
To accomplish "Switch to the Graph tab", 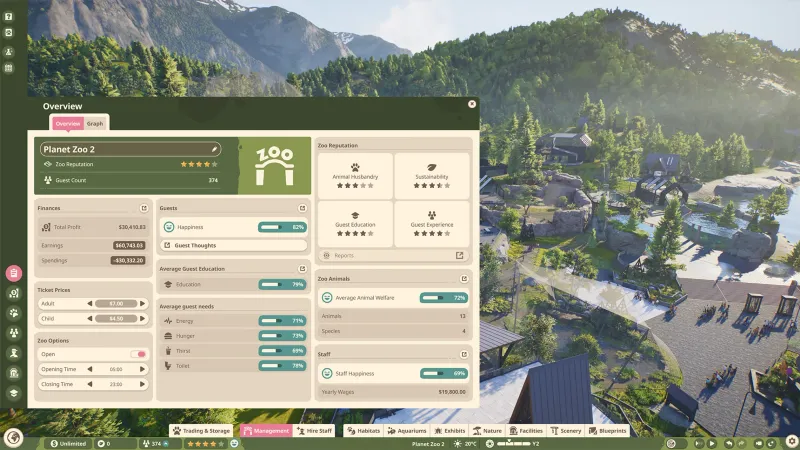I will click(95, 123).
